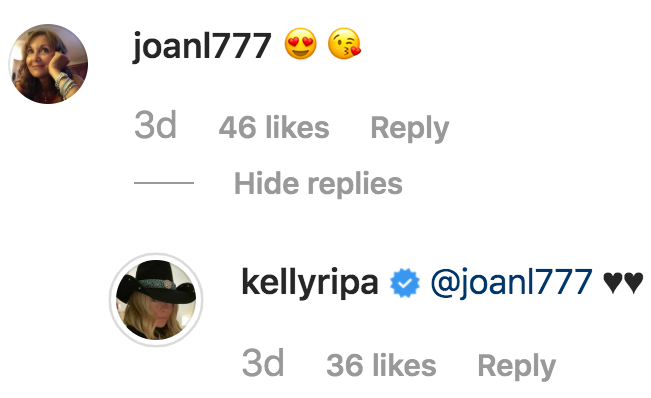Open the 3d timestamp on kellyripa's reply
The height and width of the screenshot is (398, 651).
(263, 364)
